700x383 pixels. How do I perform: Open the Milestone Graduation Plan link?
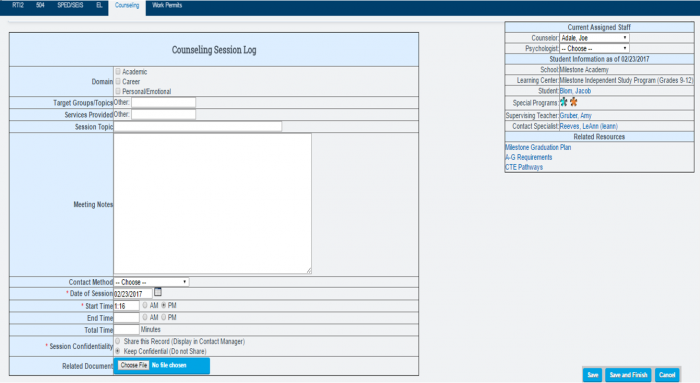click(x=538, y=147)
